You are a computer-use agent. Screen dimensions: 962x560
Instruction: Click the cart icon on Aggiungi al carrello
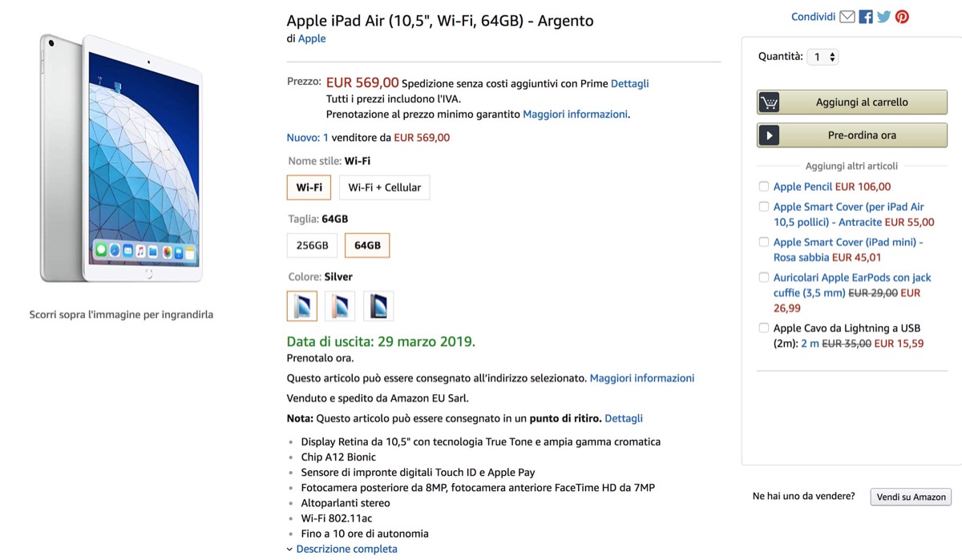click(769, 103)
